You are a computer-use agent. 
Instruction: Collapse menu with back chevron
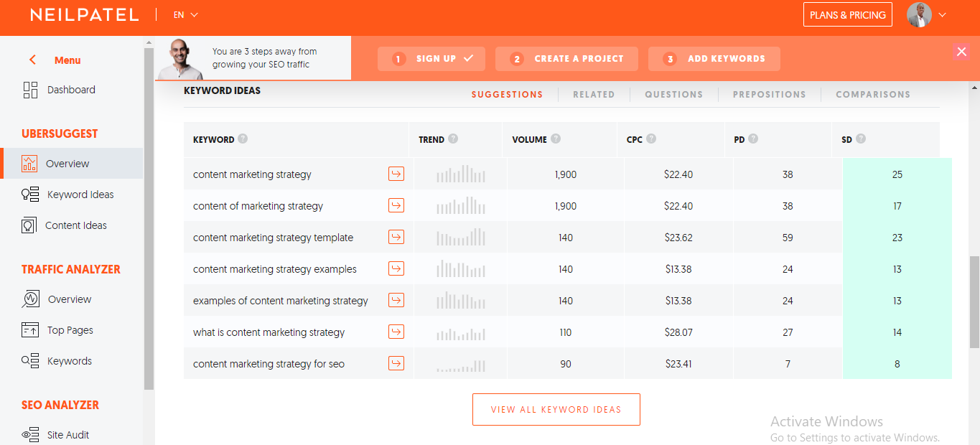[32, 60]
